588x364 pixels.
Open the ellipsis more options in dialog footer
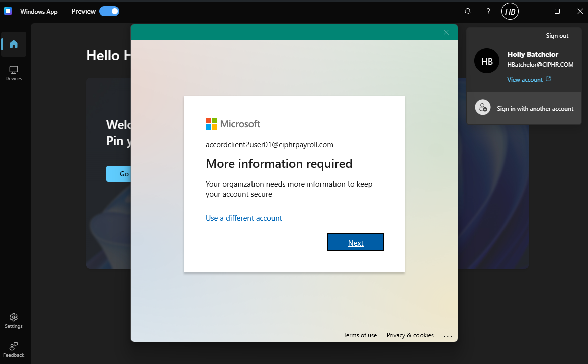click(x=448, y=336)
